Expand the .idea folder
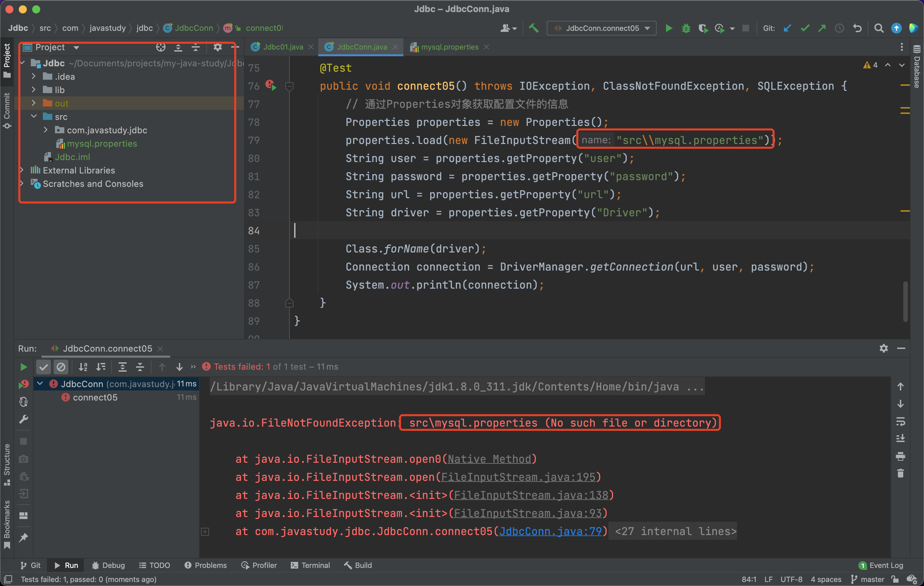The image size is (924, 586). pyautogui.click(x=34, y=76)
